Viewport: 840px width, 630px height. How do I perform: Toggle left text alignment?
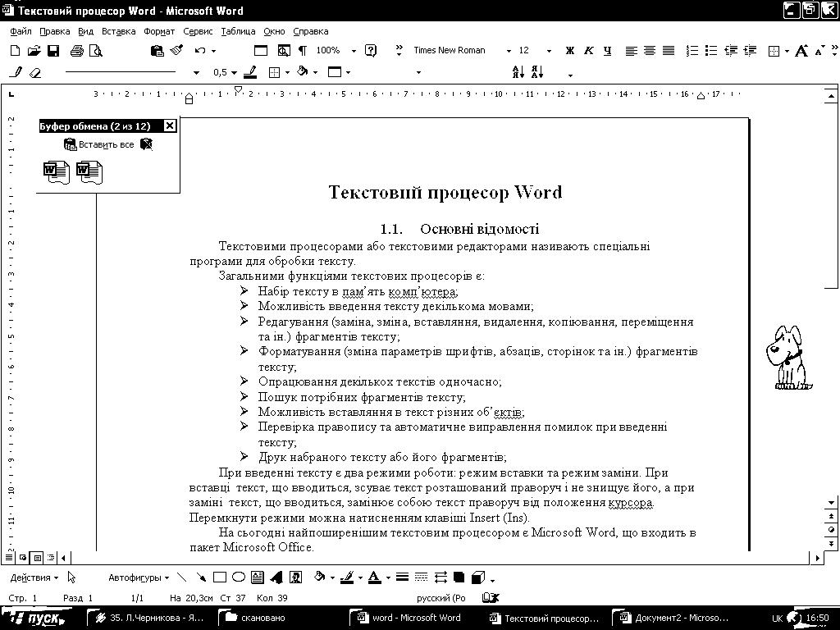632,51
